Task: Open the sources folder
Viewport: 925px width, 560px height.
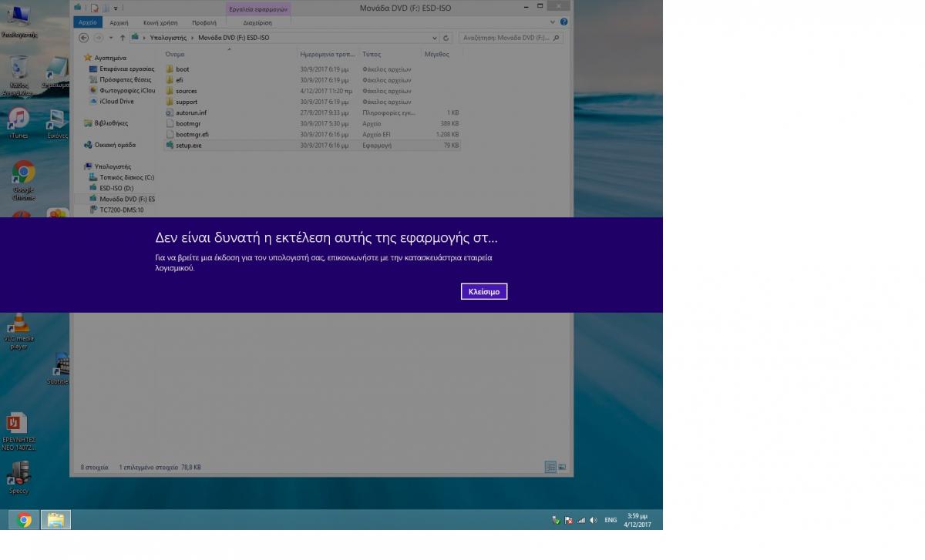Action: (x=186, y=91)
